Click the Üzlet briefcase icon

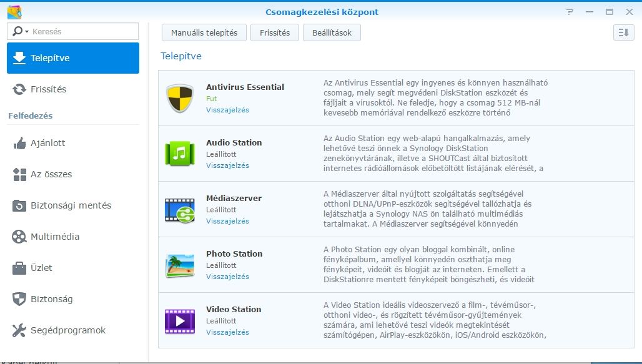point(19,268)
